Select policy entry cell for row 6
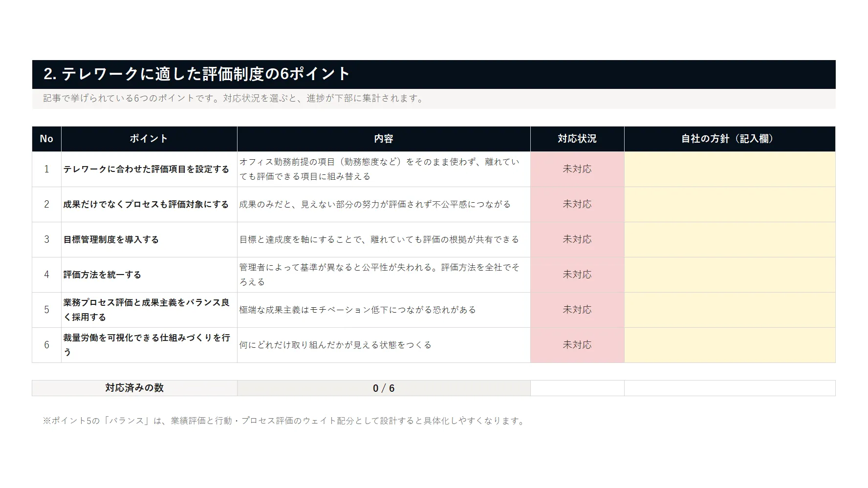The width and height of the screenshot is (868, 488). [730, 345]
